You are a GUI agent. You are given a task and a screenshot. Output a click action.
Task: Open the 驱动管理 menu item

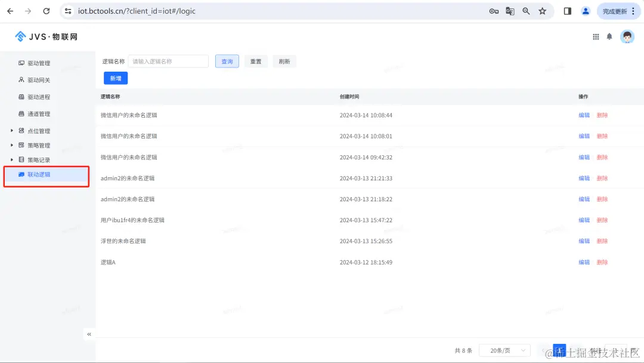coord(39,63)
